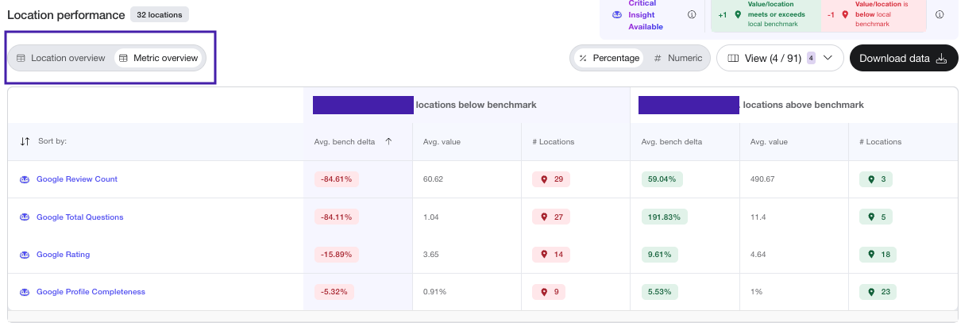Expand the chevron in the View selector

tap(828, 58)
